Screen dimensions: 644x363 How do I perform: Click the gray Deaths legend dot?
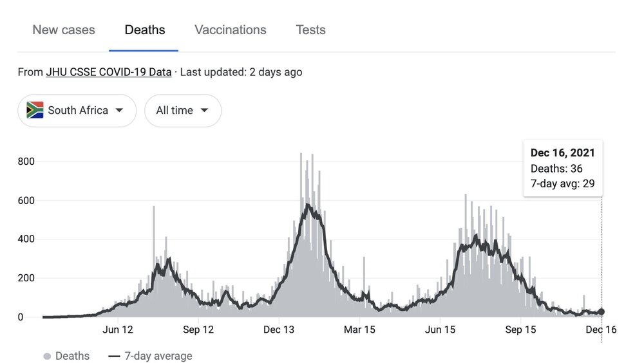tap(47, 356)
